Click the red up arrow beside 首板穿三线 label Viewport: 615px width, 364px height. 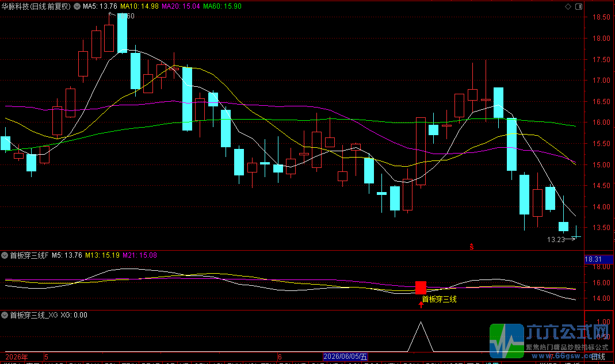421,304
